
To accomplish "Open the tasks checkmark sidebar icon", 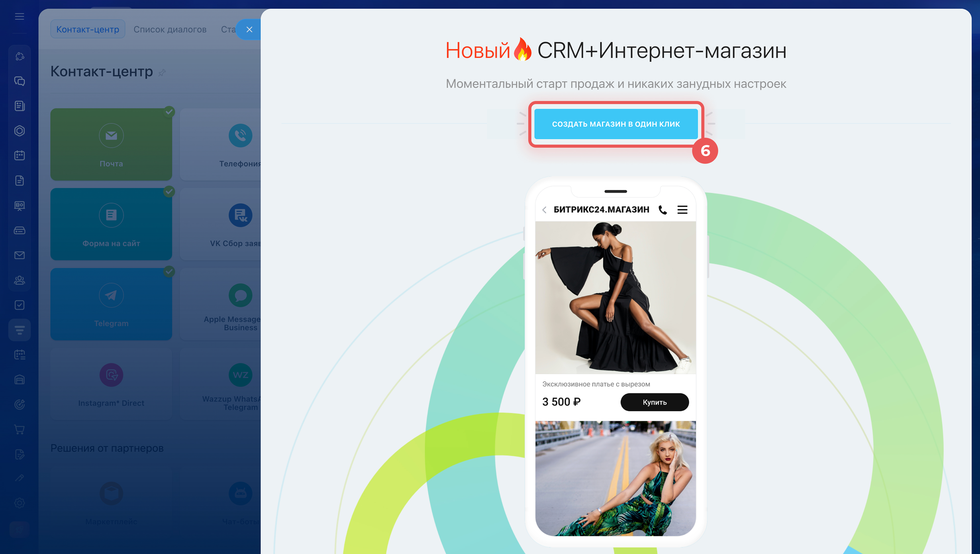I will coord(19,305).
